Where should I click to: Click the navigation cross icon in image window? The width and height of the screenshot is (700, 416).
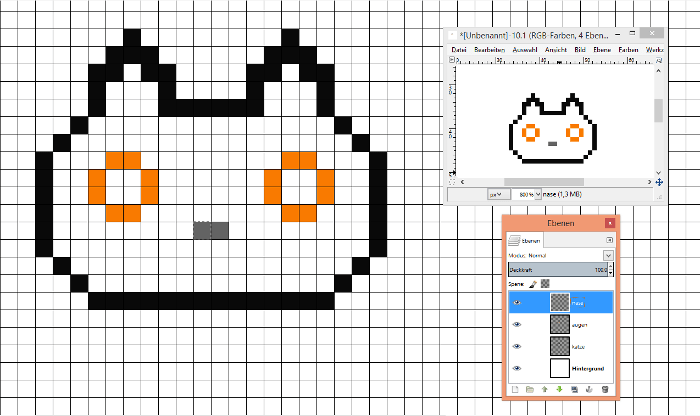tap(659, 182)
